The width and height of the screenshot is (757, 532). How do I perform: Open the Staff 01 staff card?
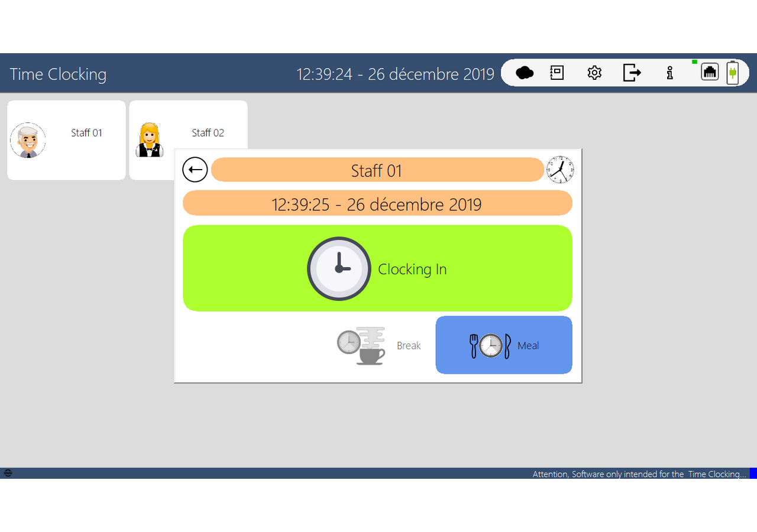point(66,140)
